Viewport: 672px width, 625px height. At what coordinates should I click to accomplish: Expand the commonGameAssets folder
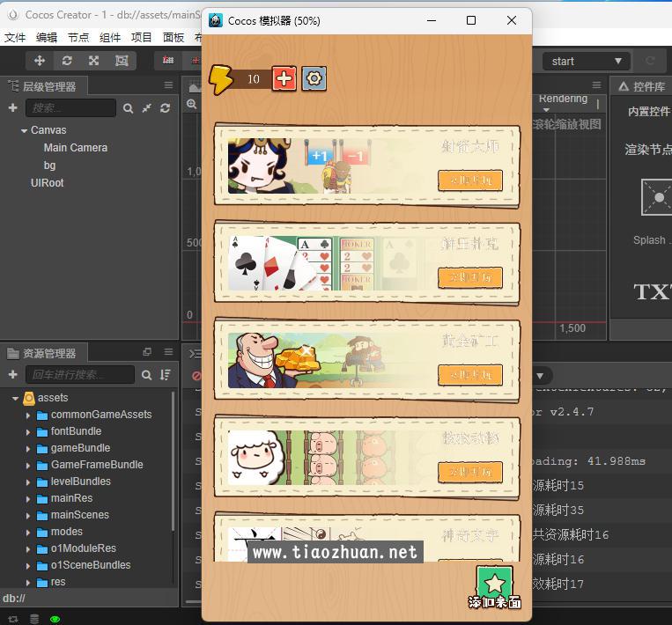[x=28, y=415]
